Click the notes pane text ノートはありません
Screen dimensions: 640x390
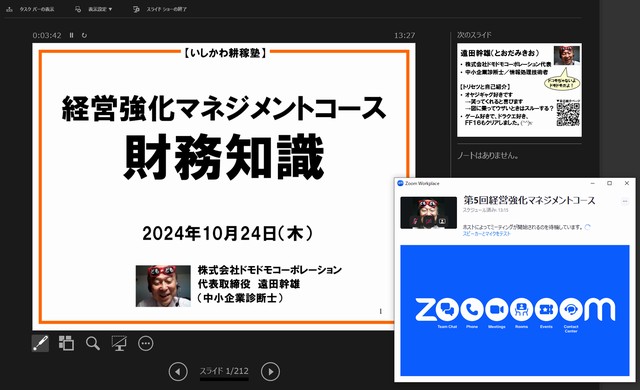coord(488,155)
